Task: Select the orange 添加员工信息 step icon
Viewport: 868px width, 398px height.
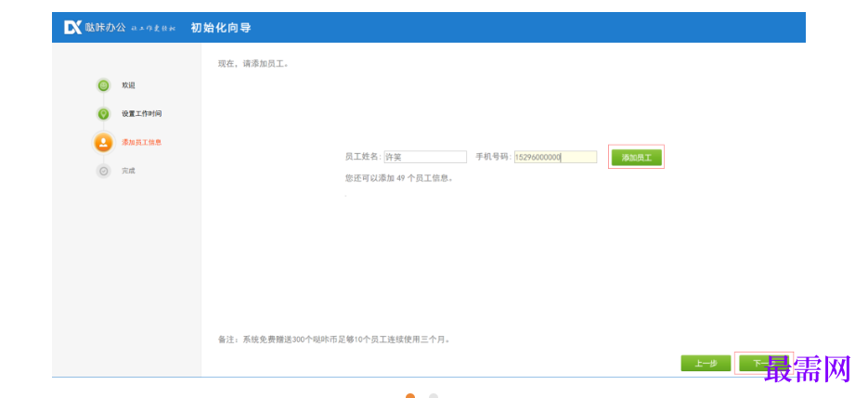Action: click(104, 142)
